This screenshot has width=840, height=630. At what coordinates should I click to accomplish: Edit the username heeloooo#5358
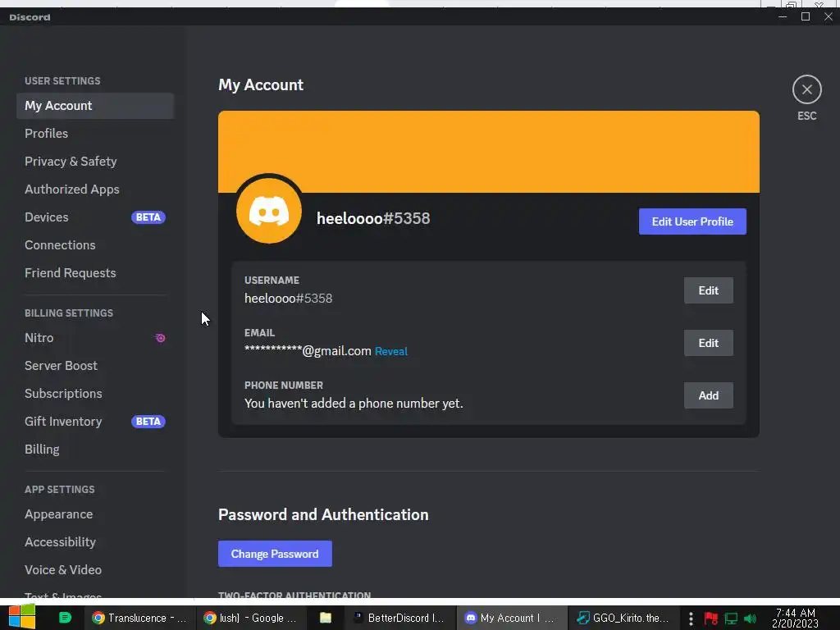tap(708, 290)
